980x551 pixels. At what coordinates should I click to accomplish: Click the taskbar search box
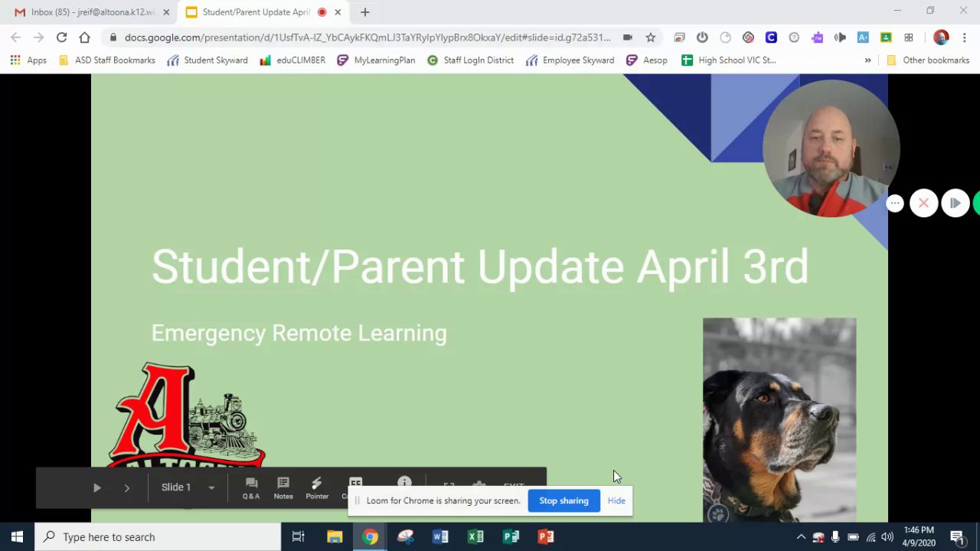coord(158,536)
